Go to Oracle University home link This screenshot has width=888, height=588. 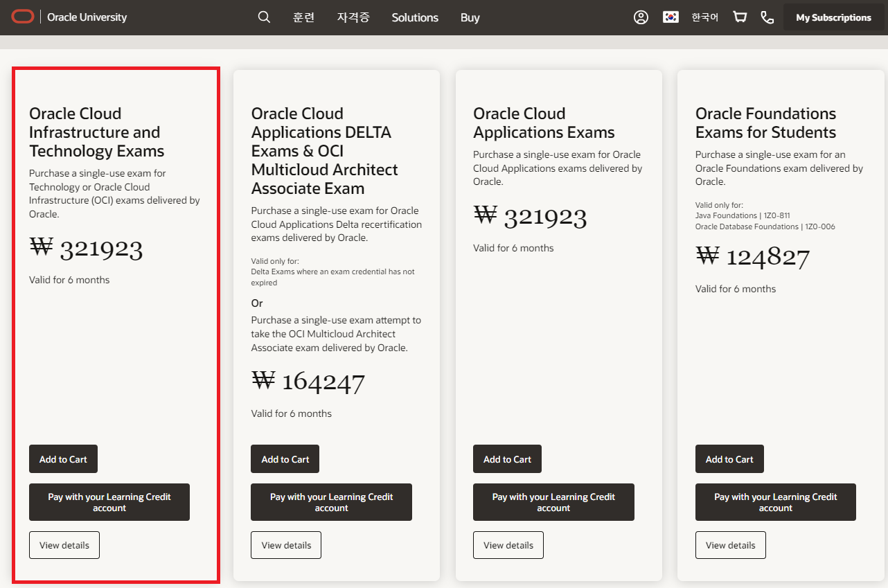[x=87, y=17]
